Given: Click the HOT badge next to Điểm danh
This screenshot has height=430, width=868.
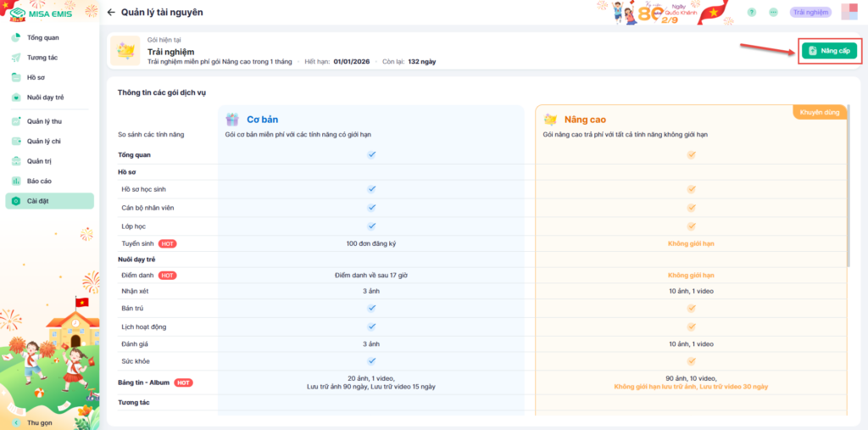Looking at the screenshot, I should (x=168, y=276).
